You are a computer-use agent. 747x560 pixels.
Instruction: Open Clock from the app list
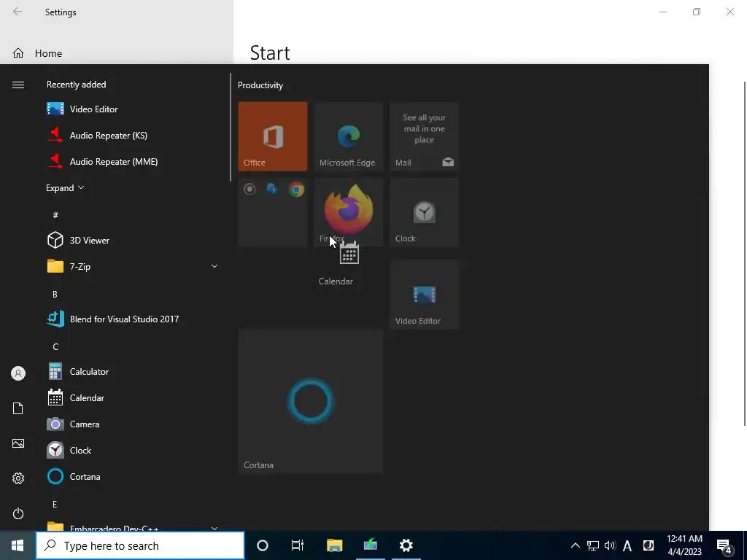click(x=133, y=450)
